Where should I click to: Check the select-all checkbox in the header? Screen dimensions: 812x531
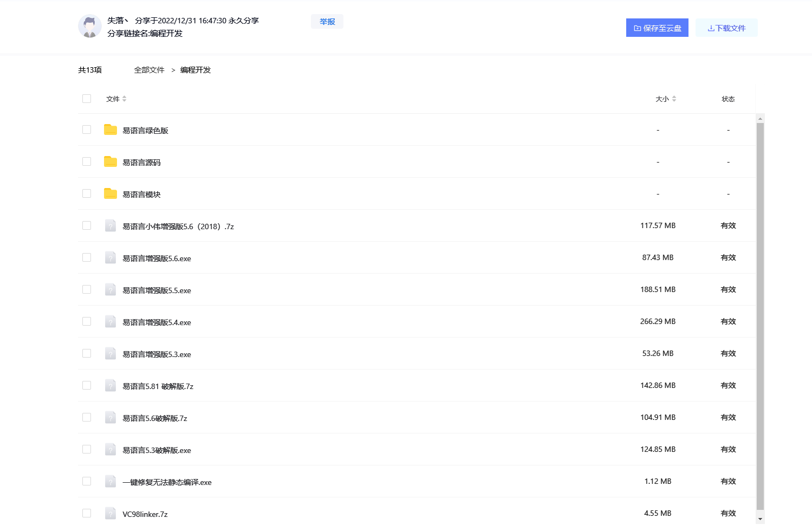pos(87,99)
